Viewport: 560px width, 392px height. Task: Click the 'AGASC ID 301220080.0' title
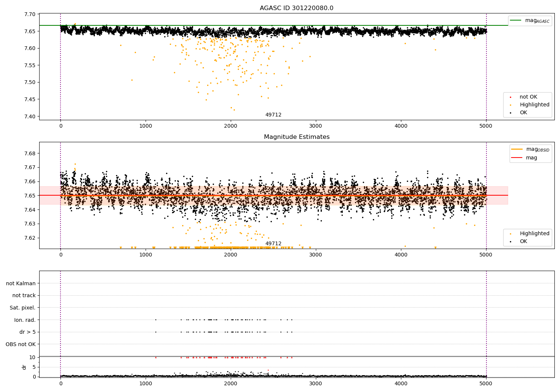(x=296, y=8)
